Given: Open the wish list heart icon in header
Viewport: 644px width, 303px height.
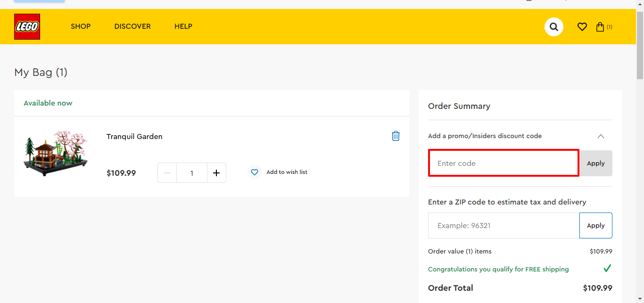Looking at the screenshot, I should (582, 27).
